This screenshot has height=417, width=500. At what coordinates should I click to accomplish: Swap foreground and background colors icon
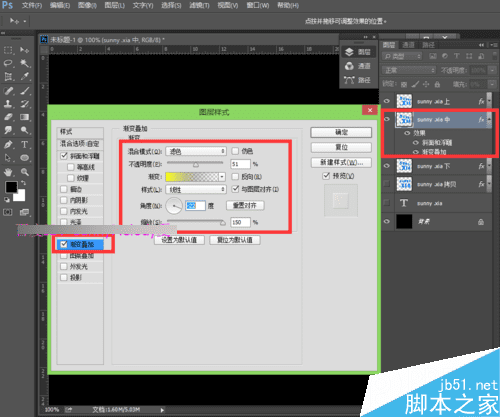click(x=23, y=183)
